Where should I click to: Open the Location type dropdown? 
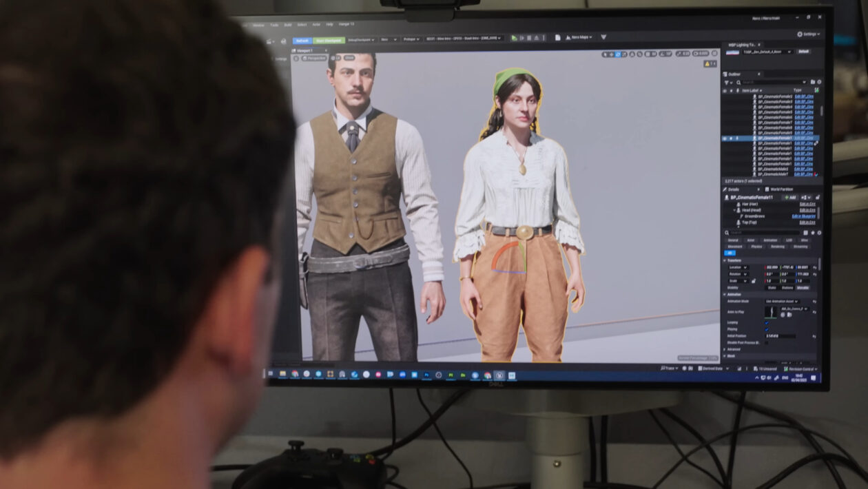[x=739, y=267]
